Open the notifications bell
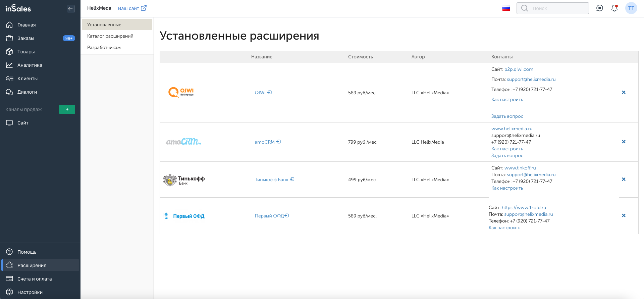The image size is (644, 299). pyautogui.click(x=614, y=8)
